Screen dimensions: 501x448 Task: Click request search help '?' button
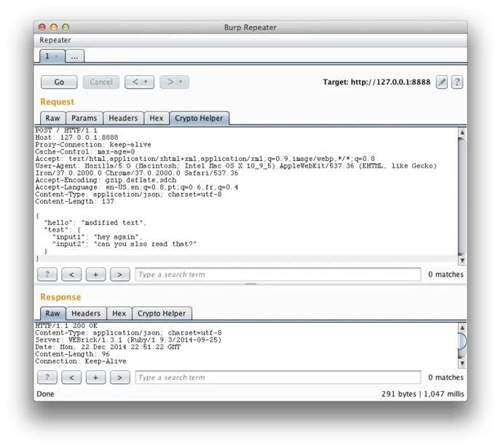pyautogui.click(x=47, y=275)
